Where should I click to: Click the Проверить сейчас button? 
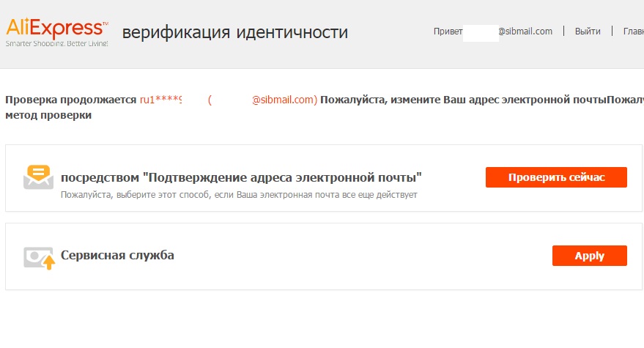(556, 177)
